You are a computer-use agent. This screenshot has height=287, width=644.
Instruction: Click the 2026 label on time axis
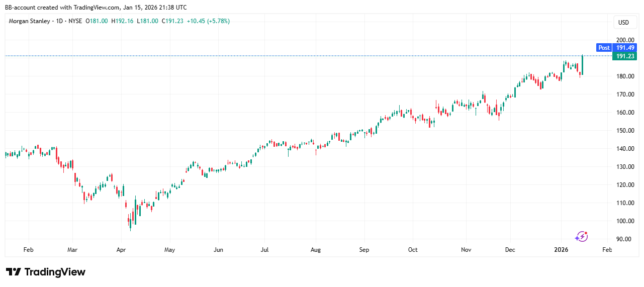(562, 250)
